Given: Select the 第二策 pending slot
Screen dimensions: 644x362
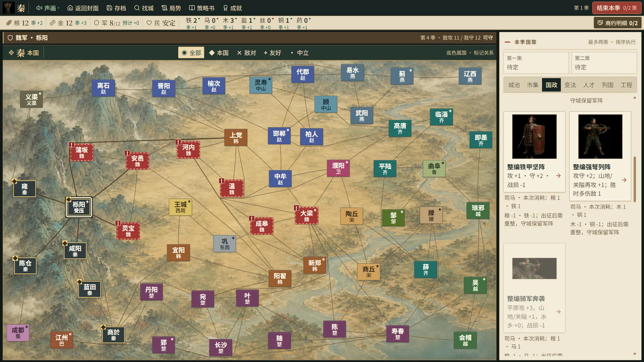Looking at the screenshot, I should pyautogui.click(x=604, y=63).
